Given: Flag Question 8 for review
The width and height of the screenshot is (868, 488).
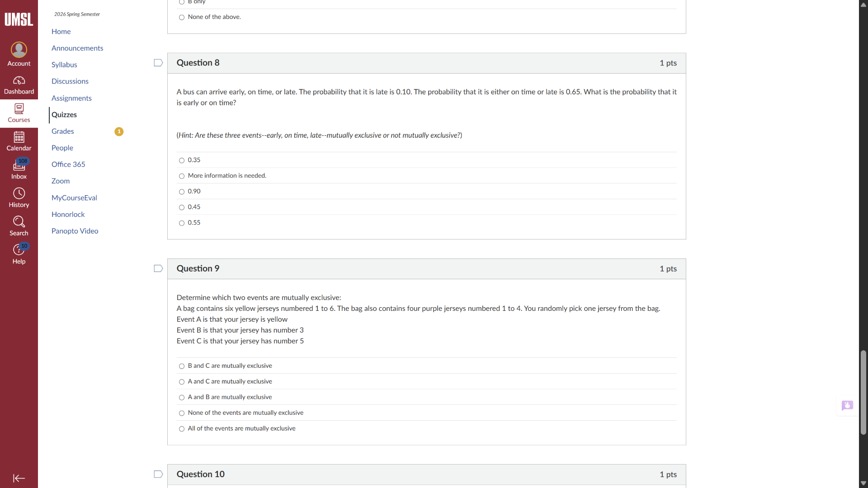Looking at the screenshot, I should (158, 63).
